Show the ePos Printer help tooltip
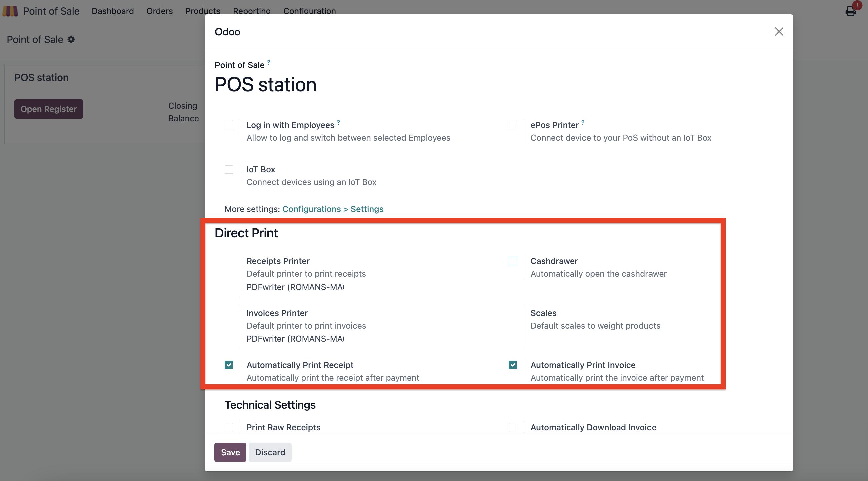The width and height of the screenshot is (868, 481). coord(583,122)
